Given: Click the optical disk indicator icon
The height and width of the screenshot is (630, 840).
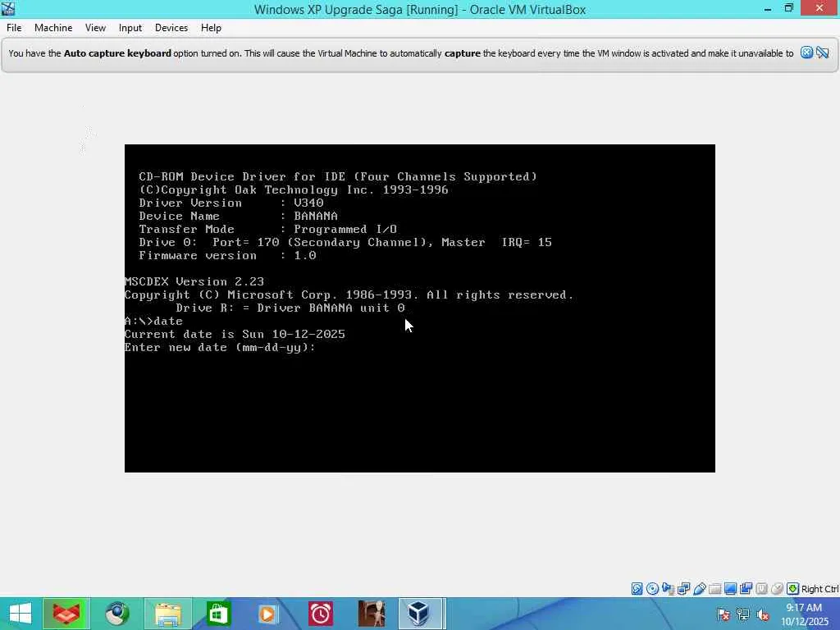Looking at the screenshot, I should (652, 589).
